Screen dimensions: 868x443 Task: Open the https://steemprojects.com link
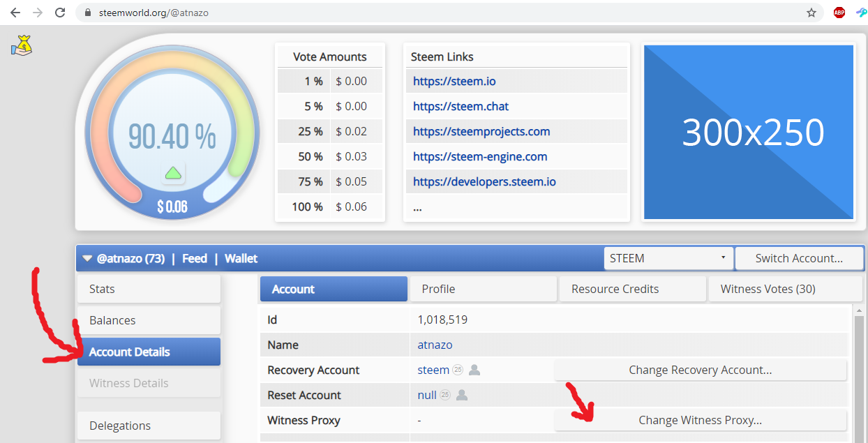coord(481,131)
